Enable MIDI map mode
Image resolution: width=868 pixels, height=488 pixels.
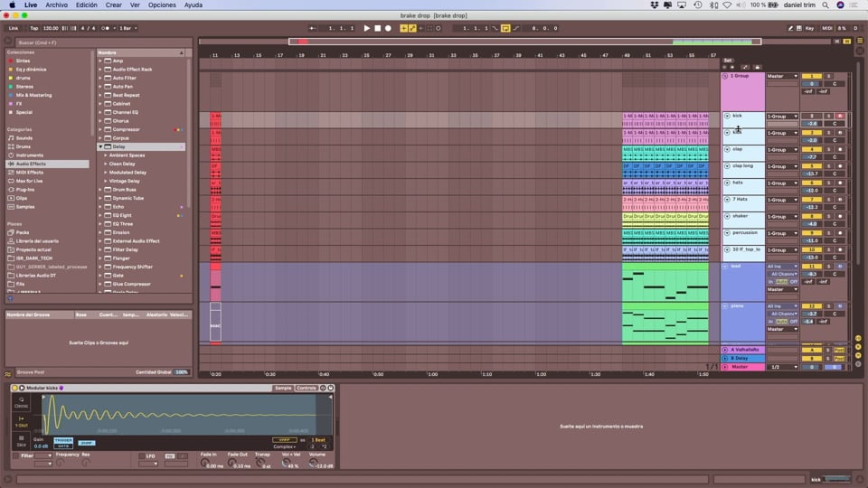point(826,28)
